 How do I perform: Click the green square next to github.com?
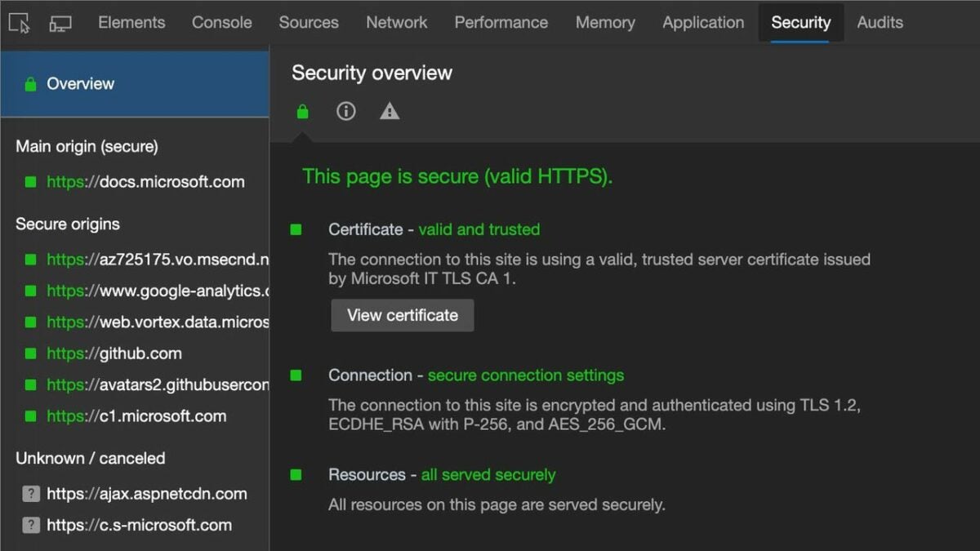(30, 353)
